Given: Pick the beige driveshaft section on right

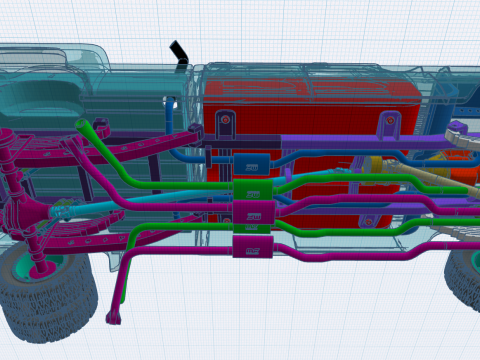Looking at the screenshot, I should pyautogui.click(x=433, y=173).
